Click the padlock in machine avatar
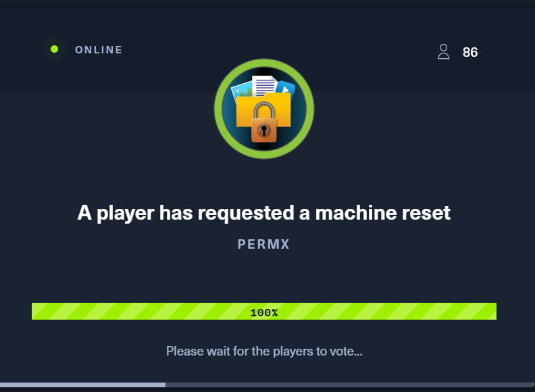This screenshot has height=392, width=535. 263,122
